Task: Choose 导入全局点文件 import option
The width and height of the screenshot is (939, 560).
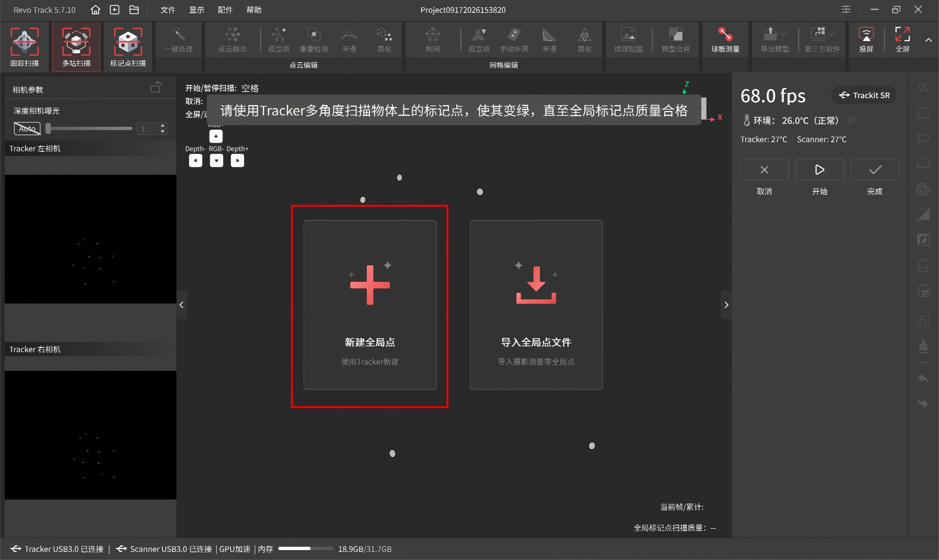Action: [536, 305]
